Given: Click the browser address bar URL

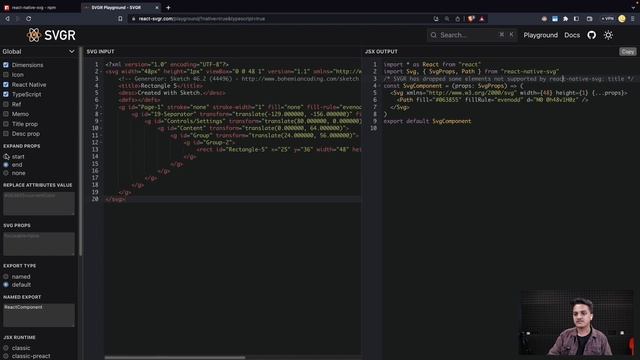Looking at the screenshot, I should click(202, 19).
